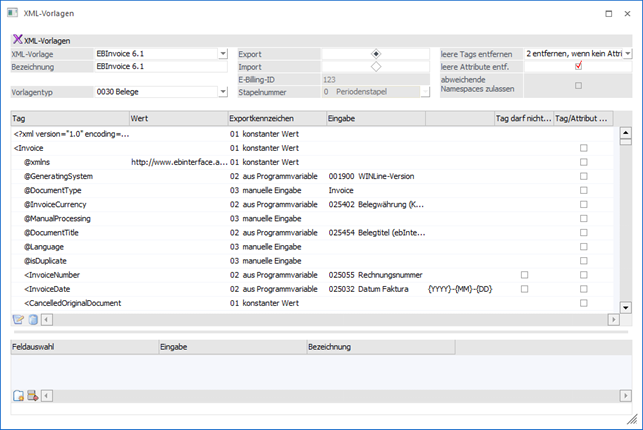Select the <InvoiceNumber tag row
The height and width of the screenshot is (430, 643).
coord(59,274)
